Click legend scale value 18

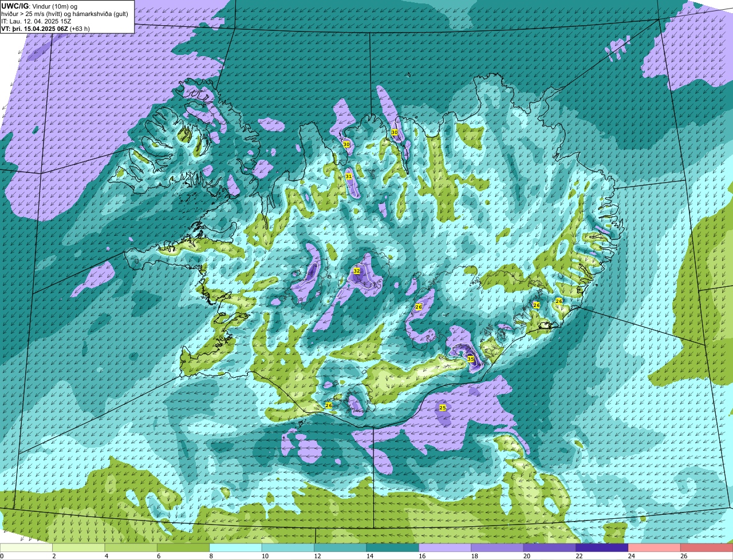point(474,556)
